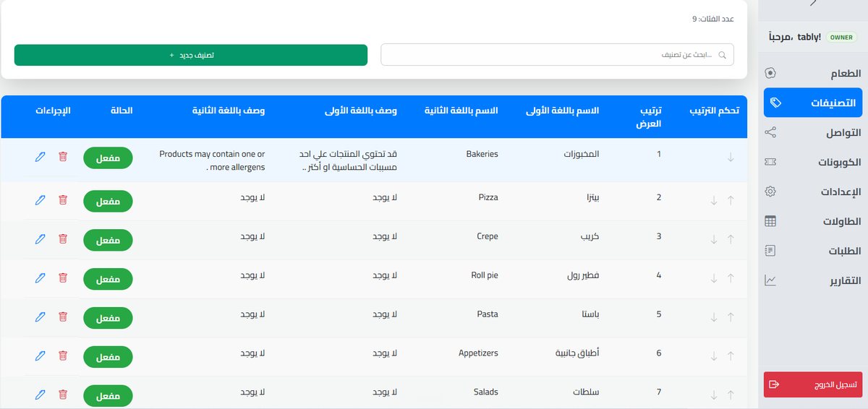Screen dimensions: 868x409
Task: Click the Products may contain allergens description
Action: pos(211,160)
